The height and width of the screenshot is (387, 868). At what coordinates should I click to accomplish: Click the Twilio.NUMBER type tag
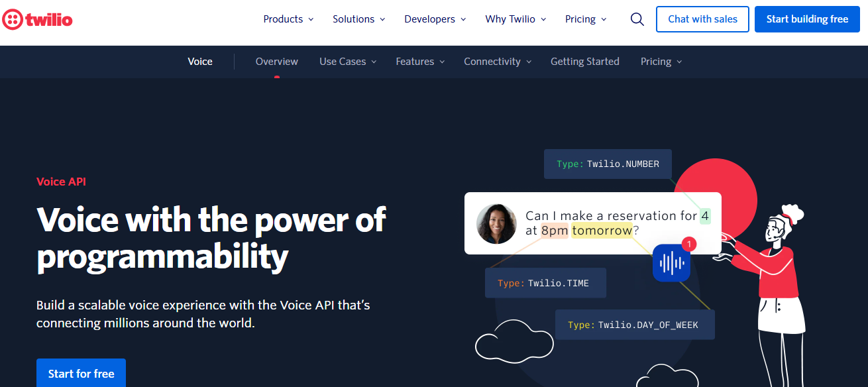coord(607,164)
